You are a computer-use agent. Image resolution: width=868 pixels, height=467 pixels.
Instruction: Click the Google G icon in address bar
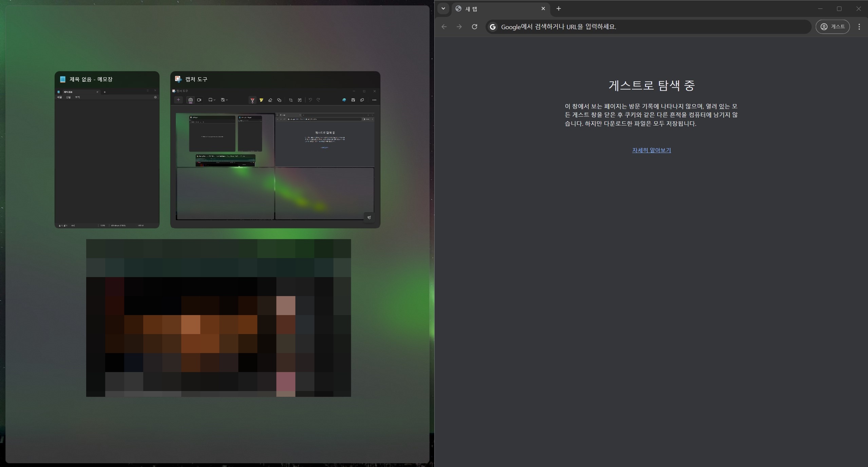point(493,27)
